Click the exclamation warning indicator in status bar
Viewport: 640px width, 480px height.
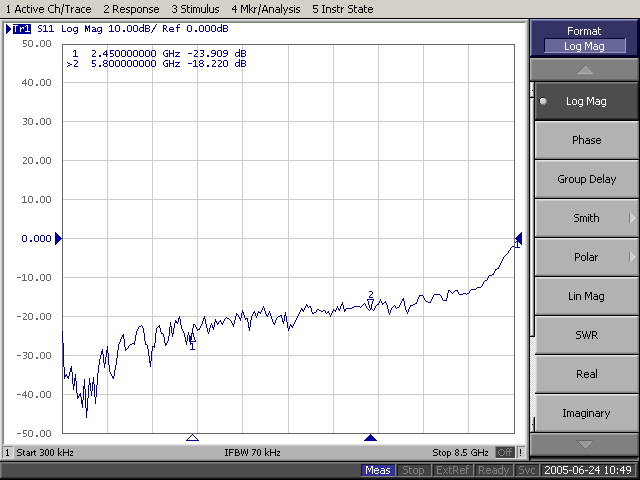pos(520,452)
